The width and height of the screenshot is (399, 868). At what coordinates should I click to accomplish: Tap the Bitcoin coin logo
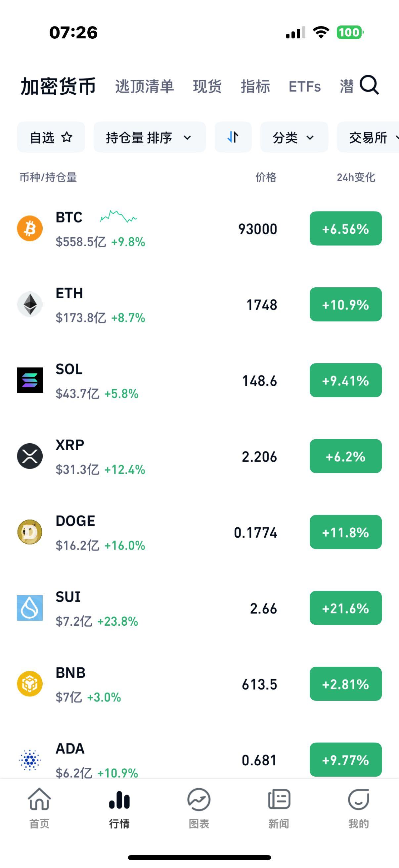click(x=30, y=228)
